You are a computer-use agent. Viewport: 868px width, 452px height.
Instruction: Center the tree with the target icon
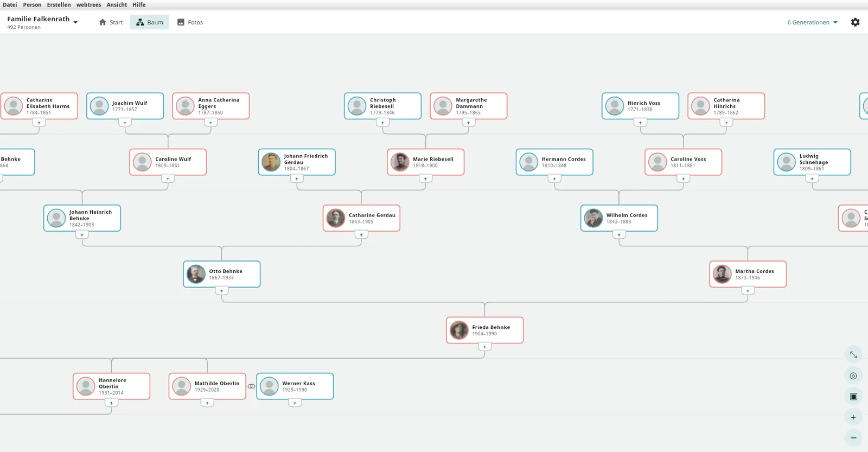853,375
